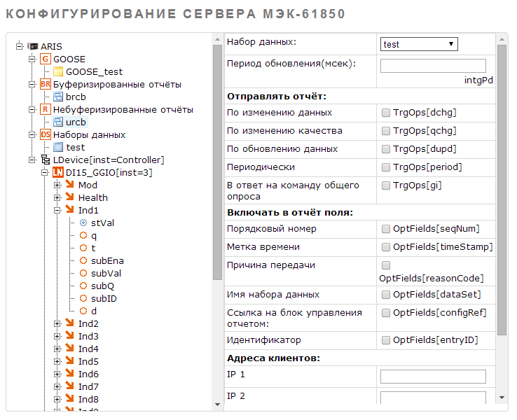This screenshot has height=420, width=517.
Task: Click the tree panel scroll-down arrow
Action: point(217,405)
